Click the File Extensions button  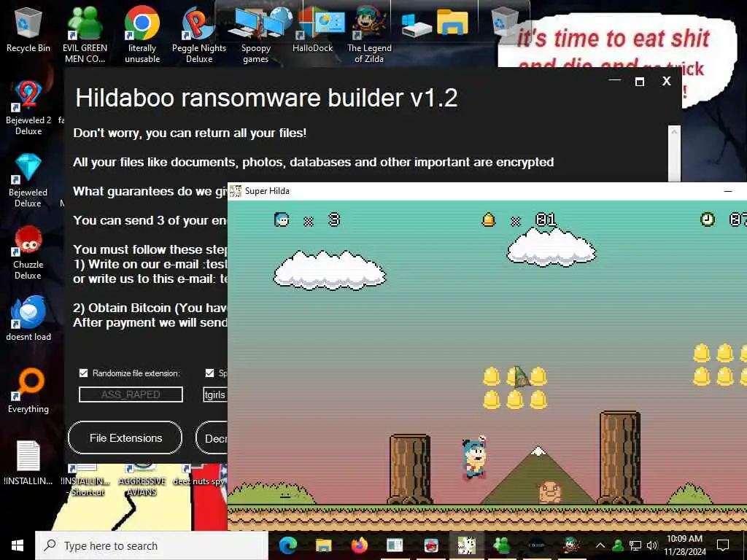125,437
